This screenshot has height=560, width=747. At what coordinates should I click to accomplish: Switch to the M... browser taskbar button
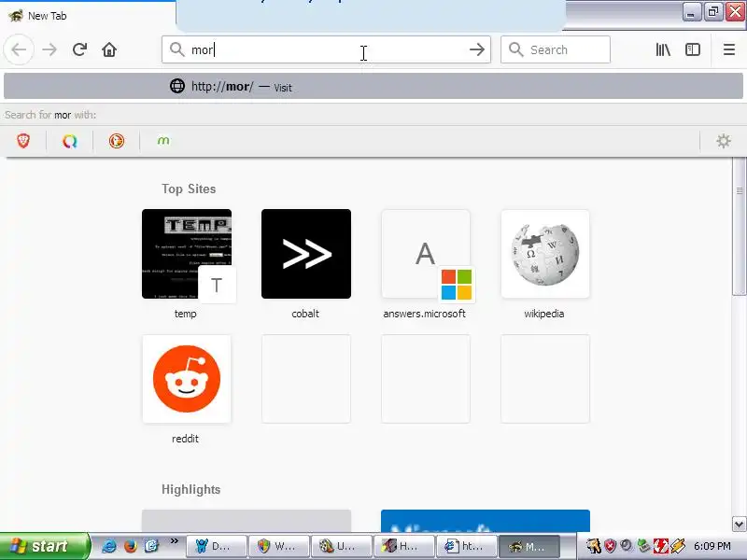pyautogui.click(x=529, y=546)
